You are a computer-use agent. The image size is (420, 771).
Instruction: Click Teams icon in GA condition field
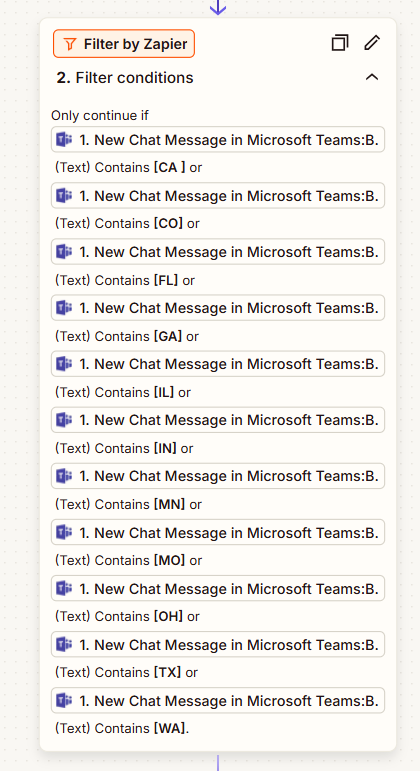pos(64,308)
